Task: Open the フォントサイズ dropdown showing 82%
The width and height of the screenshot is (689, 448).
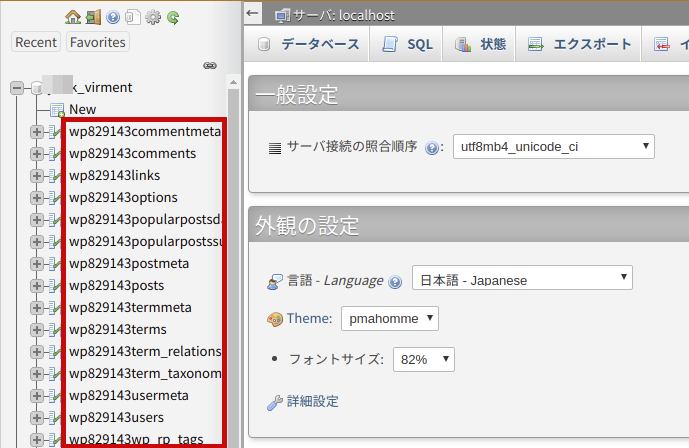Action: (424, 359)
